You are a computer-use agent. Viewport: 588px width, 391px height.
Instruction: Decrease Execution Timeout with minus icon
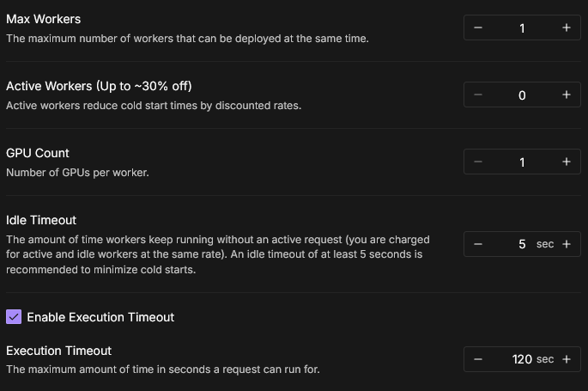coord(478,359)
